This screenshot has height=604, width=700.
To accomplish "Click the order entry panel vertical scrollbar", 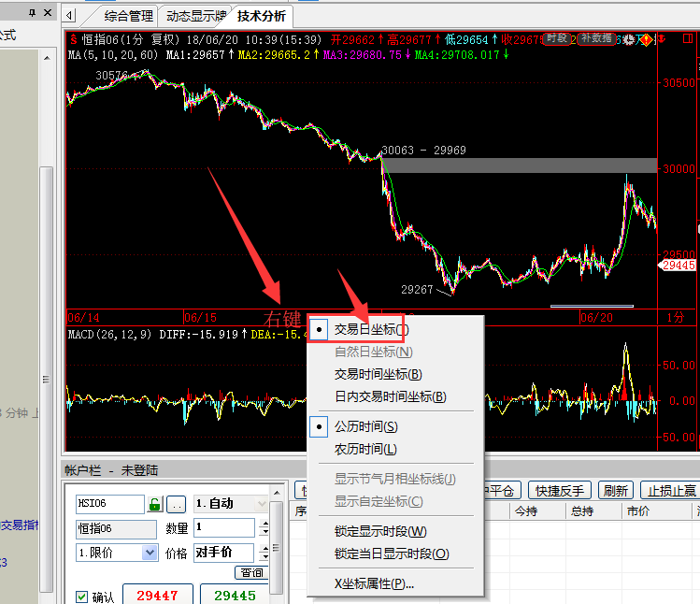I will pos(276,548).
